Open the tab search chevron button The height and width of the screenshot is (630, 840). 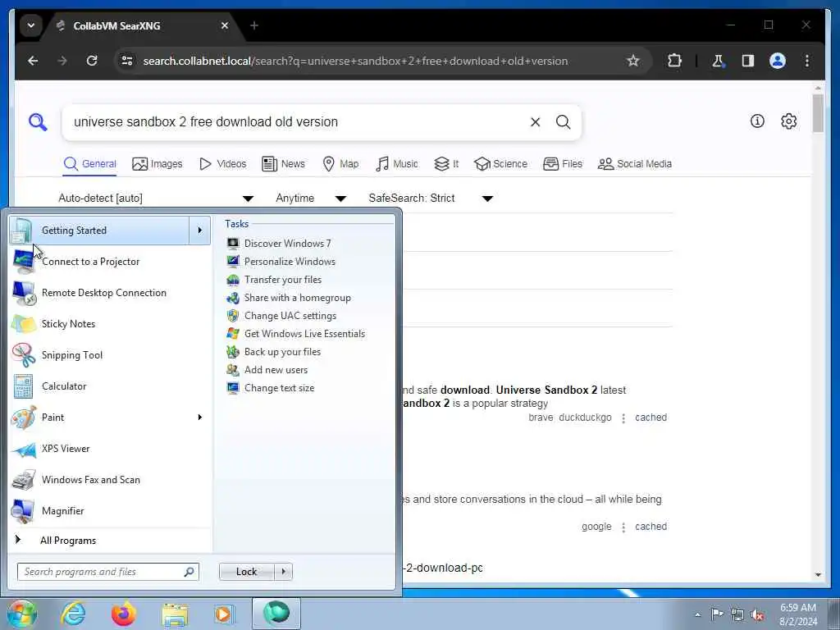(31, 25)
